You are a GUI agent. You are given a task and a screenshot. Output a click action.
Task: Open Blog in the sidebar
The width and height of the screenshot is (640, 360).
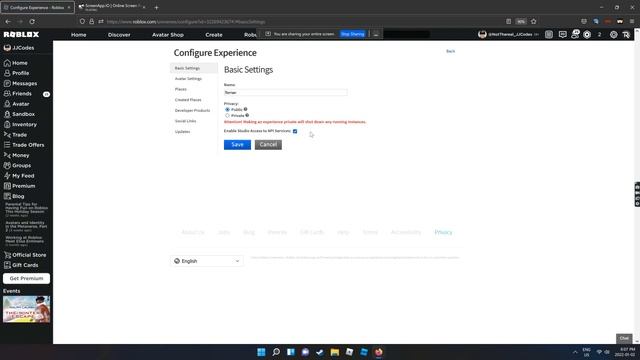(14, 196)
